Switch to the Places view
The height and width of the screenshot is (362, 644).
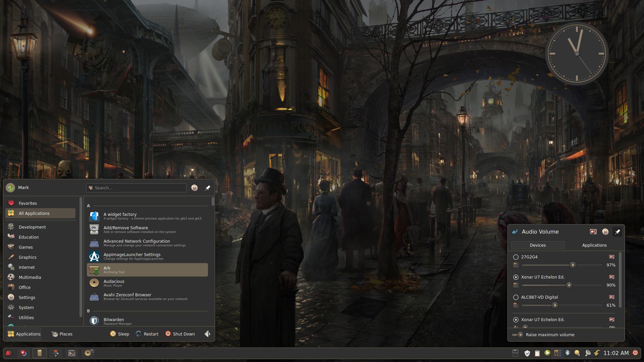(62, 334)
